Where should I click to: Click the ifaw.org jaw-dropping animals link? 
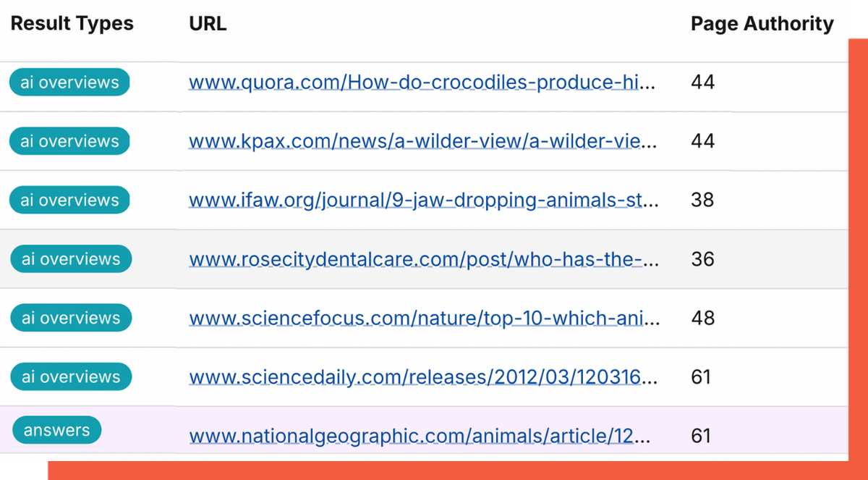[x=422, y=200]
